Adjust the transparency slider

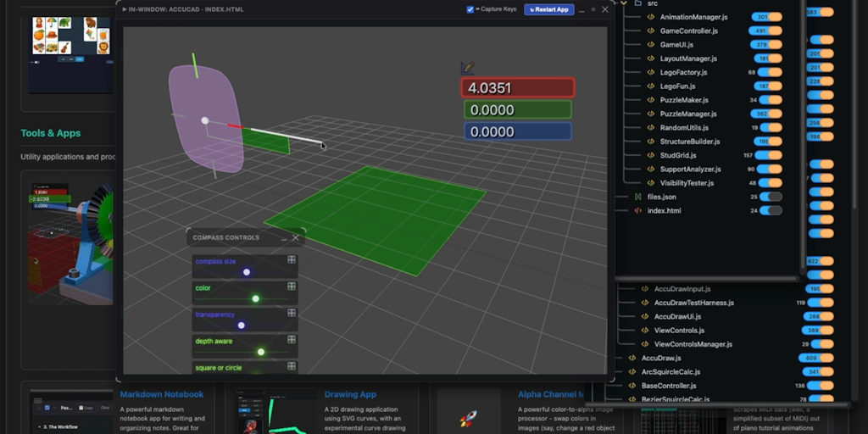tap(242, 325)
